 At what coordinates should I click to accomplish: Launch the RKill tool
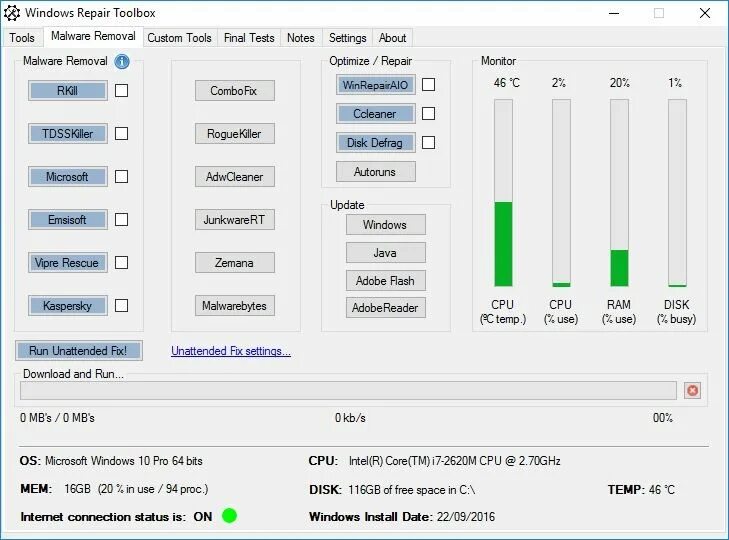(x=68, y=91)
